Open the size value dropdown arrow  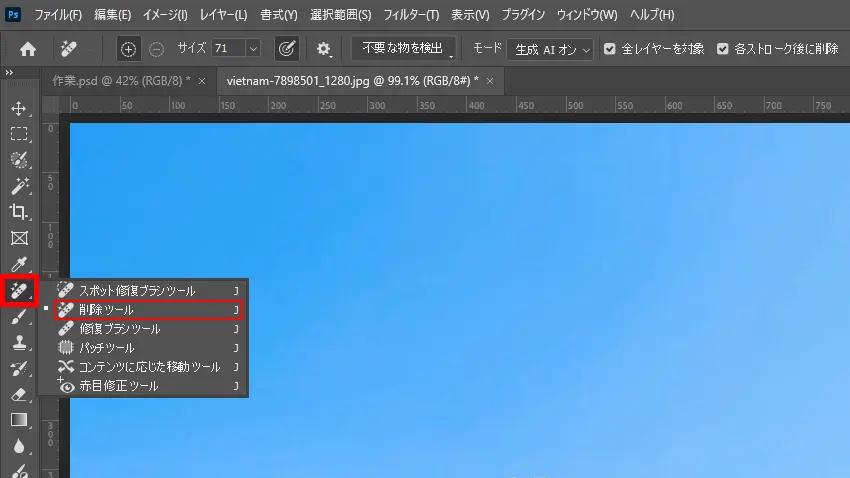point(252,48)
